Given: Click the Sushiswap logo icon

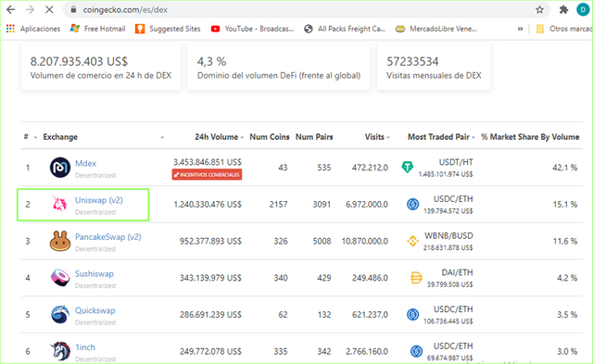Looking at the screenshot, I should coord(60,278).
